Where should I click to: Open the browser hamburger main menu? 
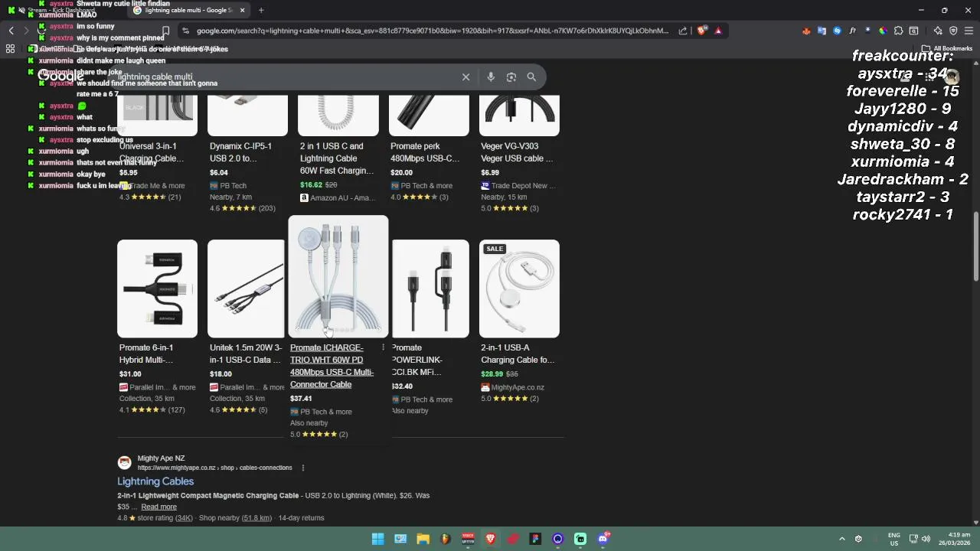969,31
